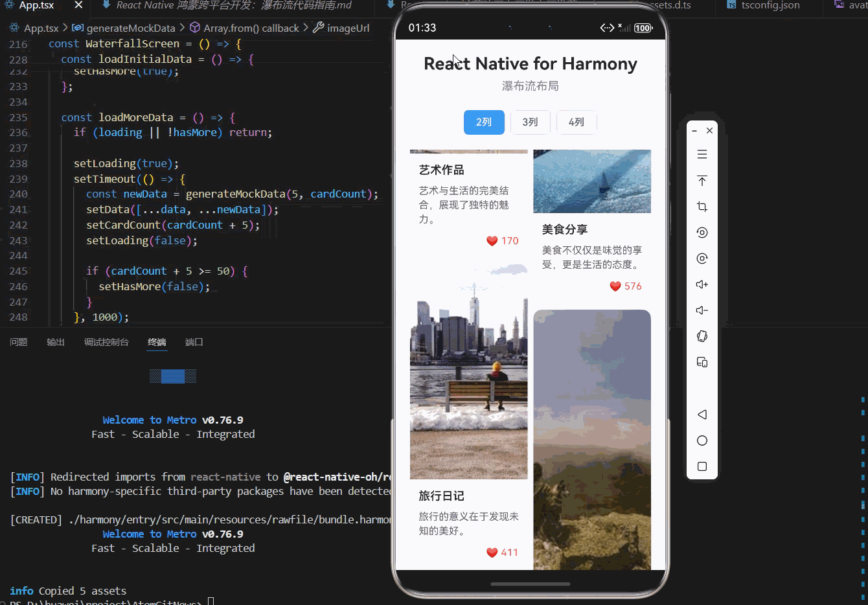Image resolution: width=868 pixels, height=605 pixels.
Task: Tap the emulator back triangle button
Action: click(x=702, y=415)
